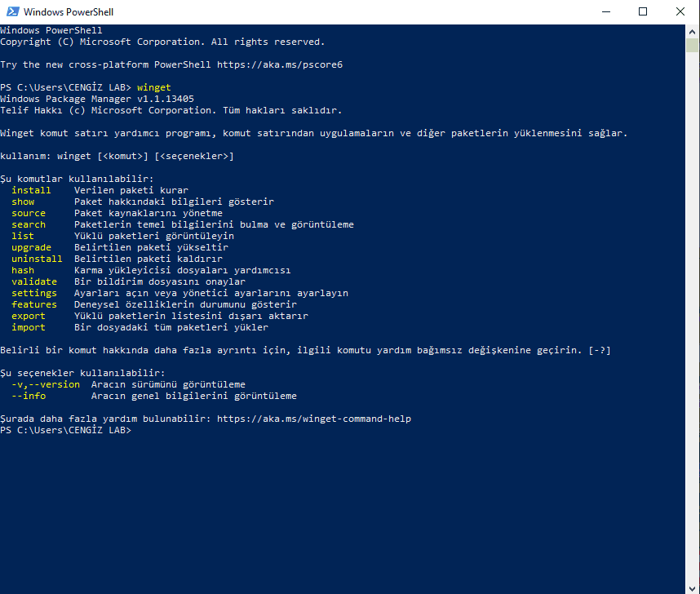Maximize the Windows PowerShell window
This screenshot has width=700, height=594.
click(x=643, y=11)
